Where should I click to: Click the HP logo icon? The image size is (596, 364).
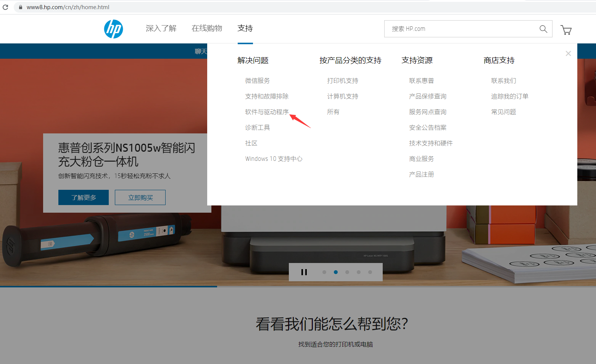point(113,29)
